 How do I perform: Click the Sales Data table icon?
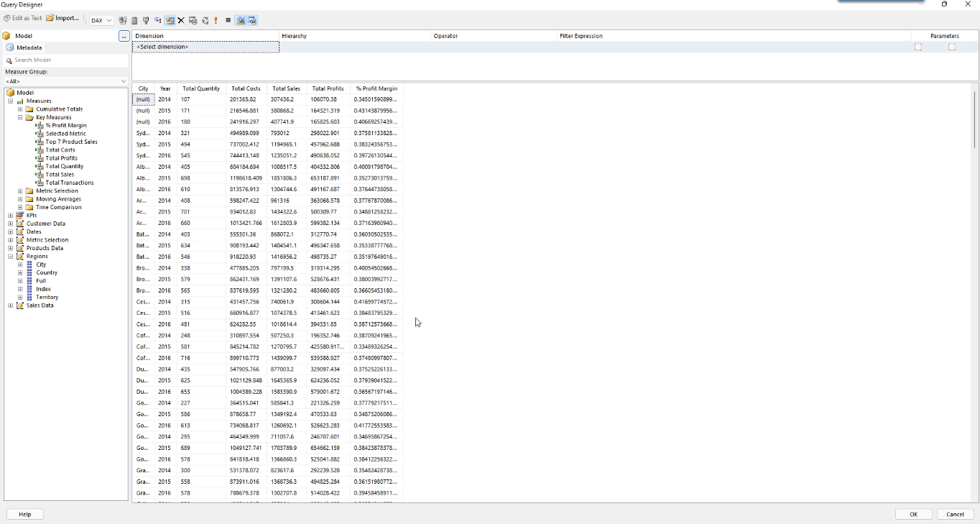click(20, 305)
